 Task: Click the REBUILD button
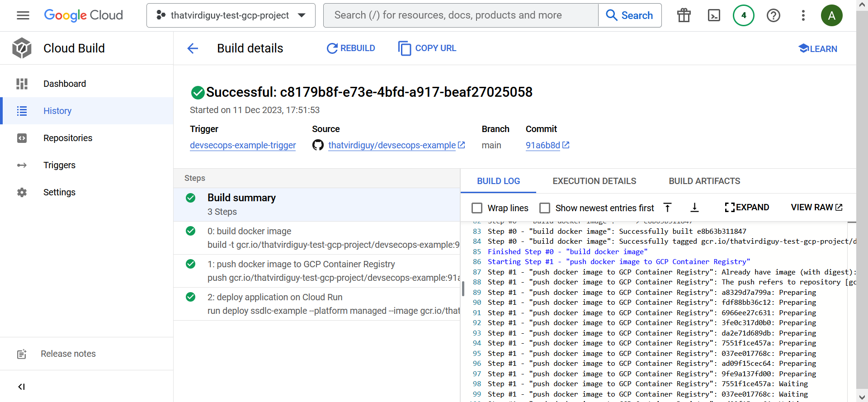(x=351, y=48)
